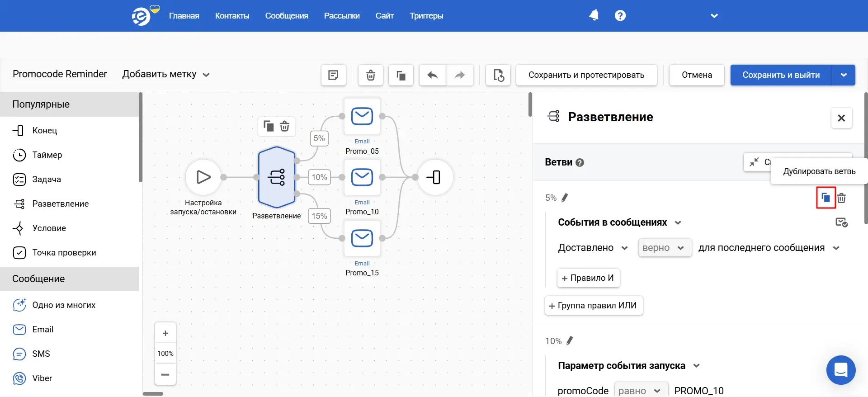Edit the 5% branch name pencil
Screen dimensions: 868x397
565,198
